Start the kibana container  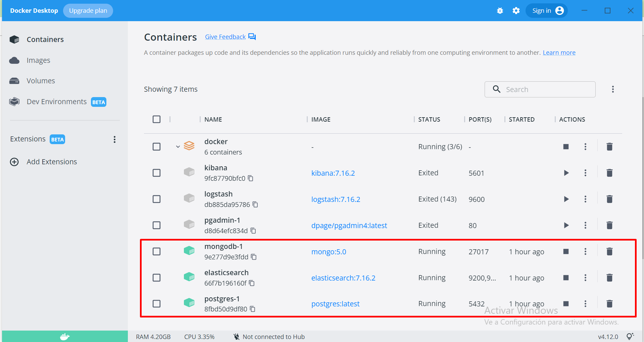(x=566, y=173)
